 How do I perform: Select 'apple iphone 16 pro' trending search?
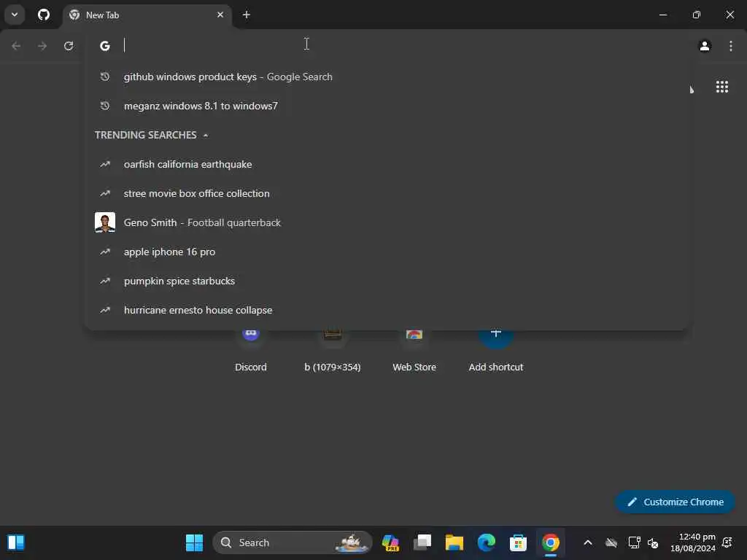pyautogui.click(x=387, y=252)
